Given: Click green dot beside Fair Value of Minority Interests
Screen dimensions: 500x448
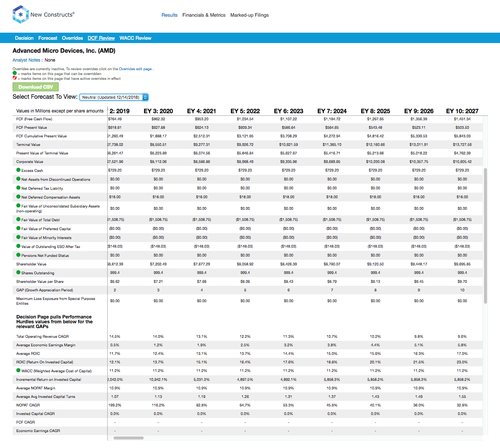Looking at the screenshot, I should [x=18, y=237].
